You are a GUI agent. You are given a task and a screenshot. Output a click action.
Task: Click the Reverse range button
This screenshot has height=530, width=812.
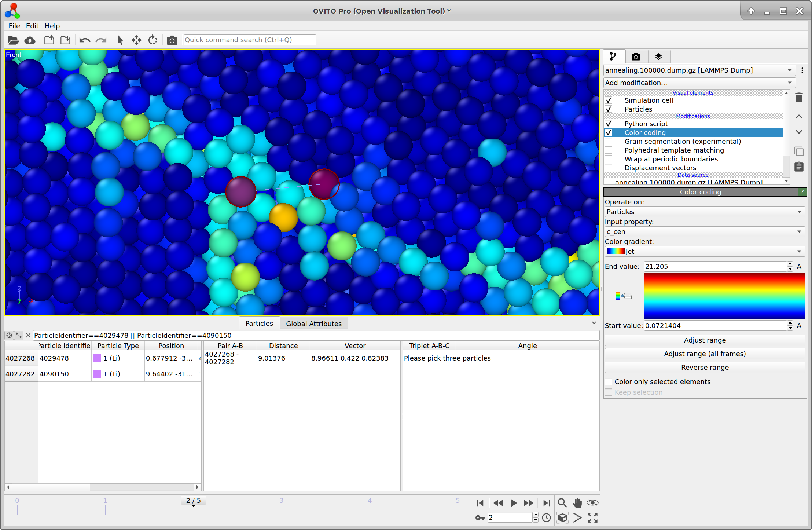tap(704, 368)
